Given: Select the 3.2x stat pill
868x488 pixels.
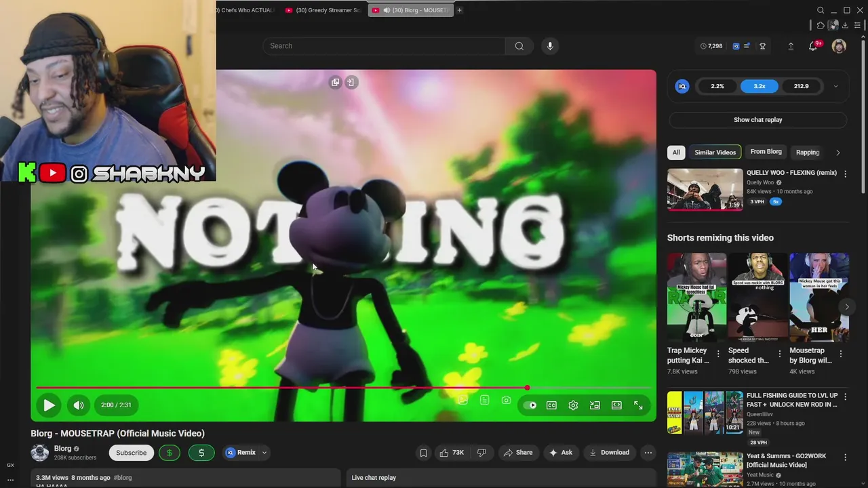Looking at the screenshot, I should 759,86.
